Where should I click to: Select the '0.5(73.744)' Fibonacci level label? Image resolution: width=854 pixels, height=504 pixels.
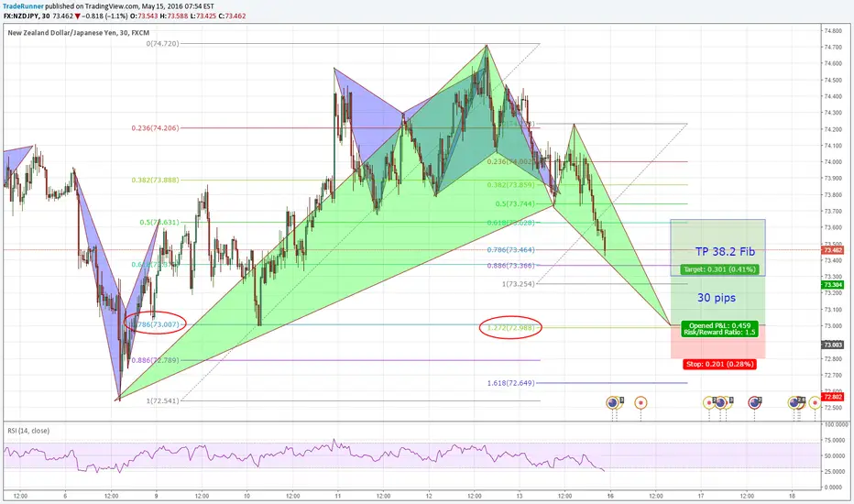515,203
